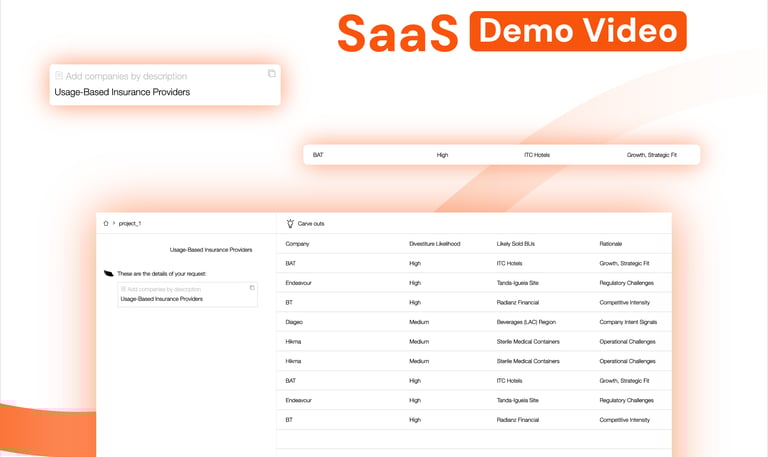
Task: Copy text using the large floating card's copy icon
Action: coord(271,73)
